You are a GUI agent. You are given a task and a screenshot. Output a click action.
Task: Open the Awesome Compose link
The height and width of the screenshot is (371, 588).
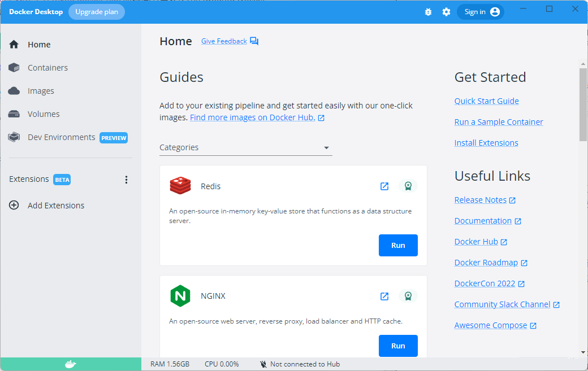[491, 326]
